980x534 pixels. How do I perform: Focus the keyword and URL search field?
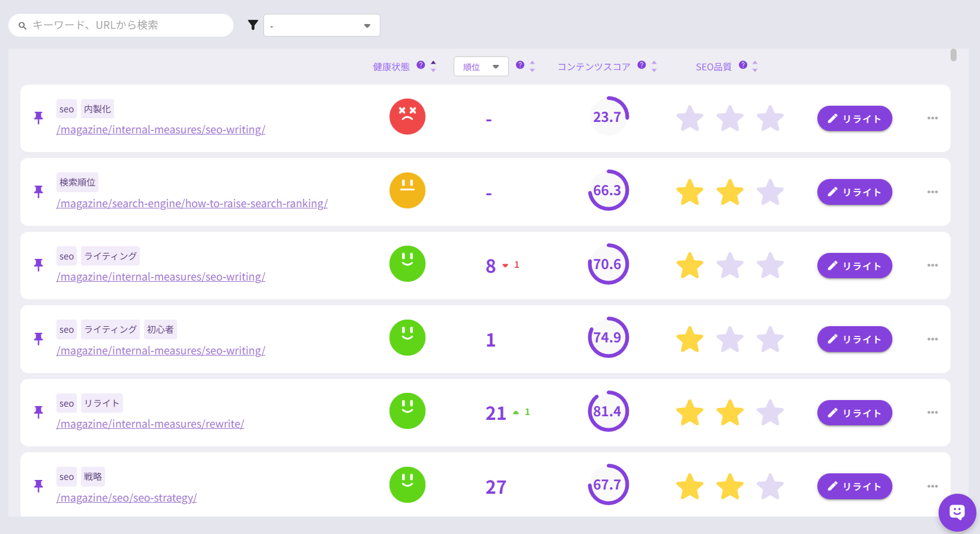[126, 25]
